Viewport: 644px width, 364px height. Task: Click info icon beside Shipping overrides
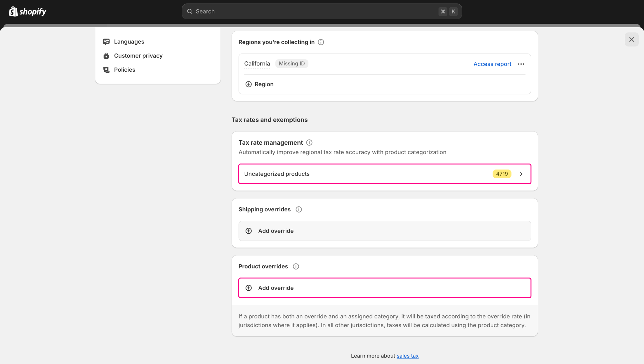[x=298, y=209]
